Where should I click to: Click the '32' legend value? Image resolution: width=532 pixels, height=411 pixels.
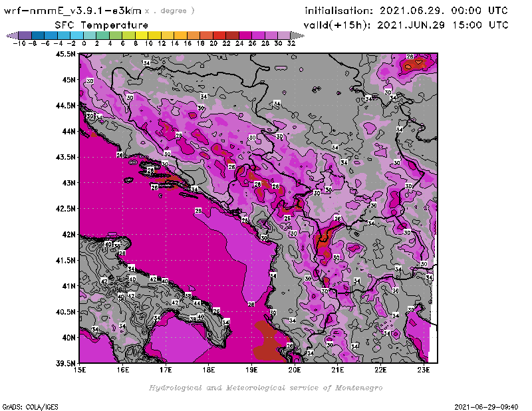[291, 43]
